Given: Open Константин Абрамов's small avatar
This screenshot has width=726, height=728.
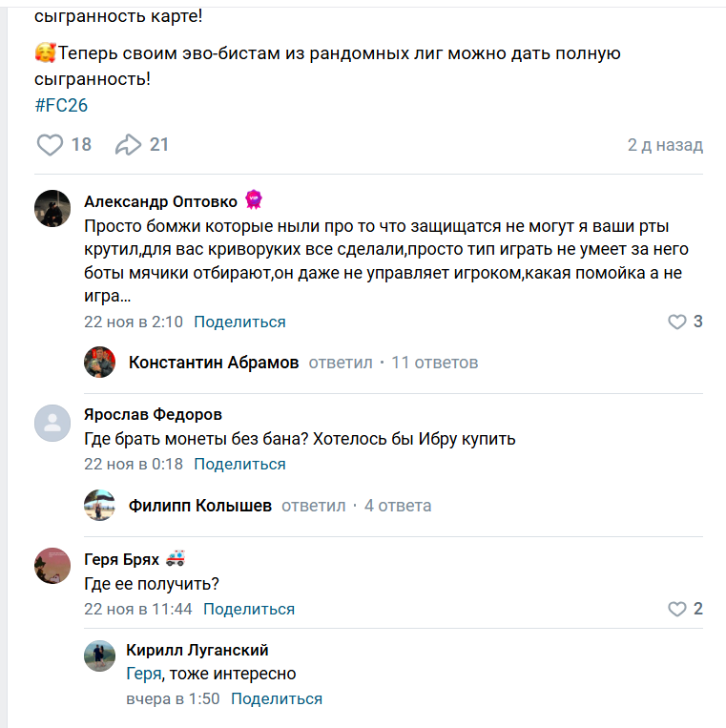Looking at the screenshot, I should 99,363.
